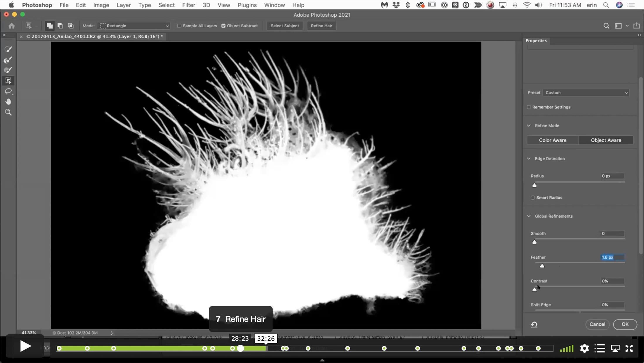Image resolution: width=644 pixels, height=363 pixels.
Task: Select the Zoom tool in toolbar
Action: coord(8,112)
